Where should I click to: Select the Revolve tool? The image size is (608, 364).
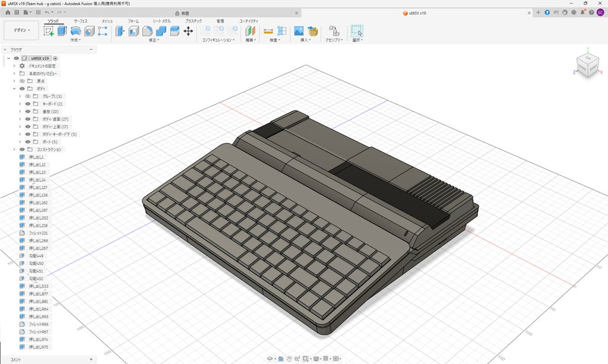[75, 31]
